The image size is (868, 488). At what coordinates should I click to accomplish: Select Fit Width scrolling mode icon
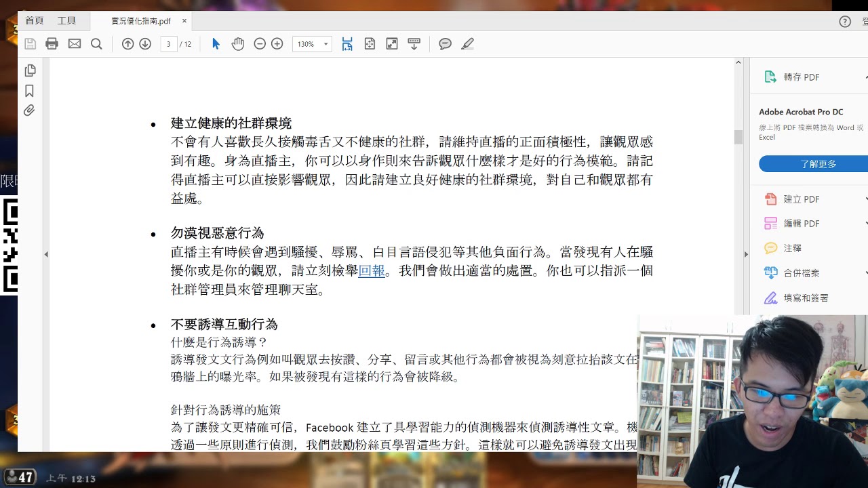point(347,44)
